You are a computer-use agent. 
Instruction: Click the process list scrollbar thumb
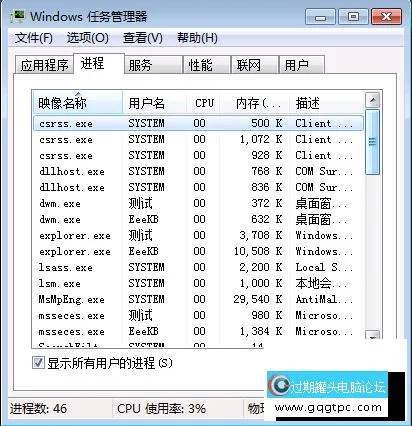(373, 142)
